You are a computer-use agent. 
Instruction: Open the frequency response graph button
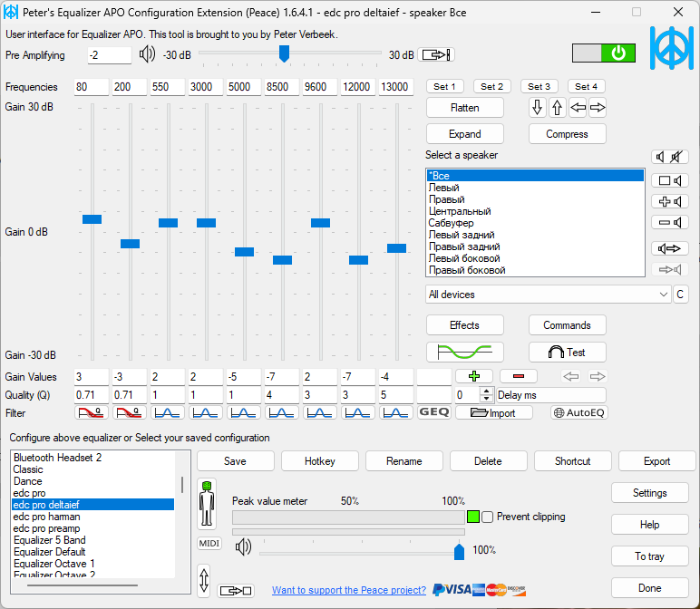[465, 352]
